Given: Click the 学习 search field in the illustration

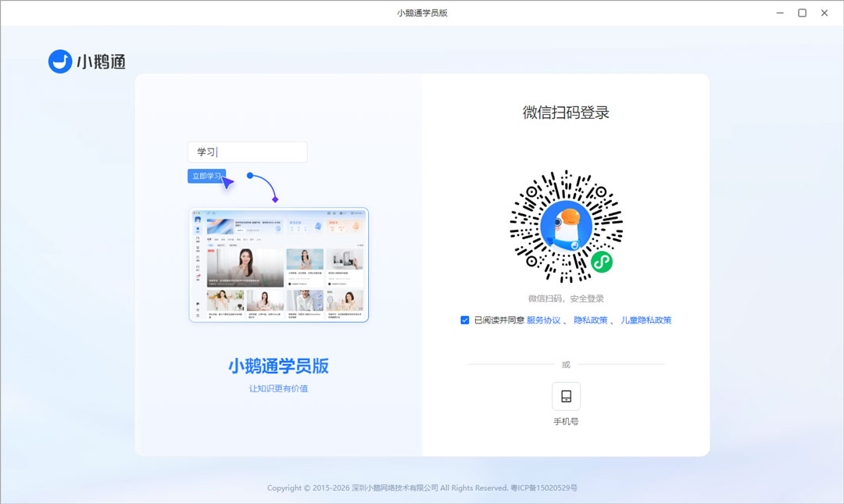Looking at the screenshot, I should (248, 152).
